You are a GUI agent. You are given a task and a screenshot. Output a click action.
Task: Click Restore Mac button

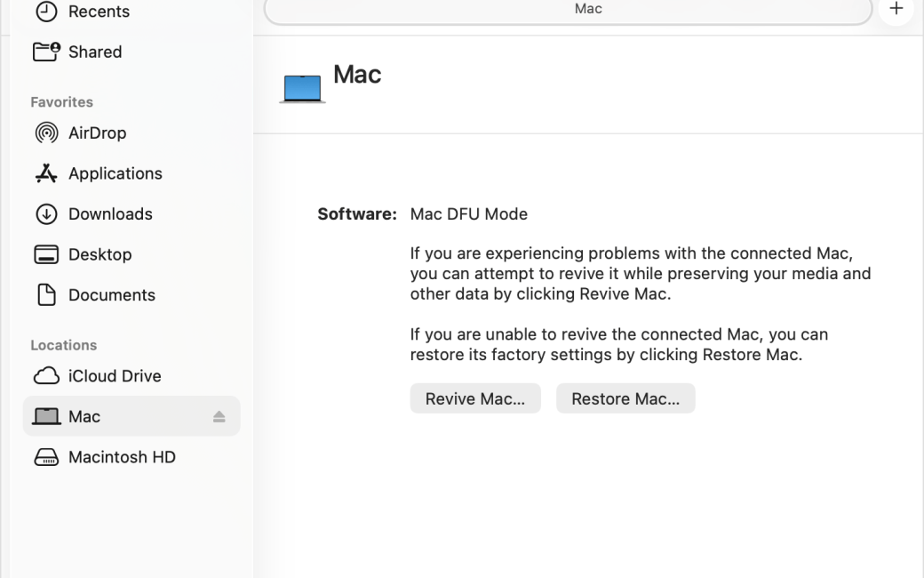click(625, 398)
